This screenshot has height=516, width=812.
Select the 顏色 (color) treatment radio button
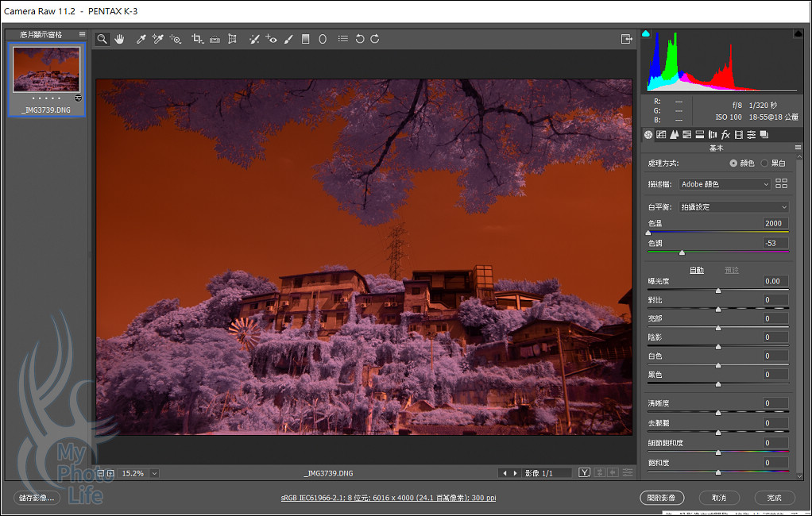click(x=733, y=163)
